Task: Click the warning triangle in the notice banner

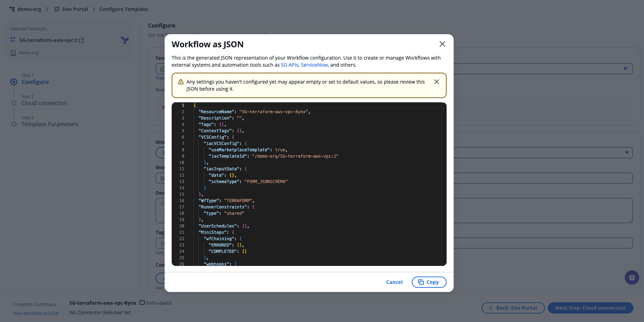Action: [x=180, y=81]
